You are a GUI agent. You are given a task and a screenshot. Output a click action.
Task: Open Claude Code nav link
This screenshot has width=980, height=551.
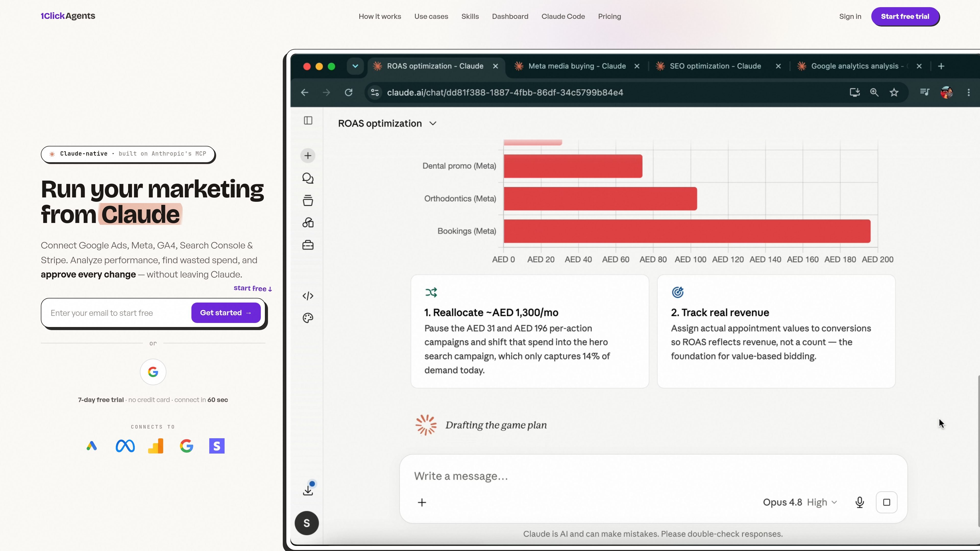pos(563,16)
